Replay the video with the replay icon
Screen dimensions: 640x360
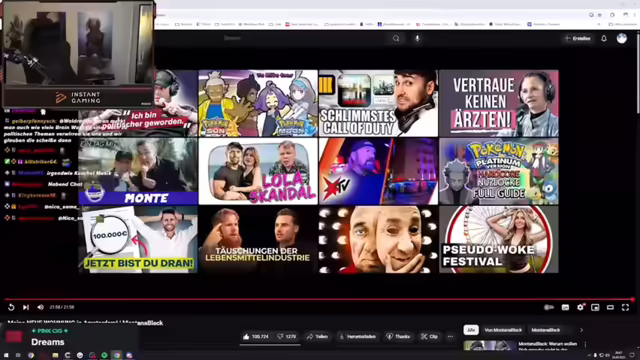click(x=11, y=307)
